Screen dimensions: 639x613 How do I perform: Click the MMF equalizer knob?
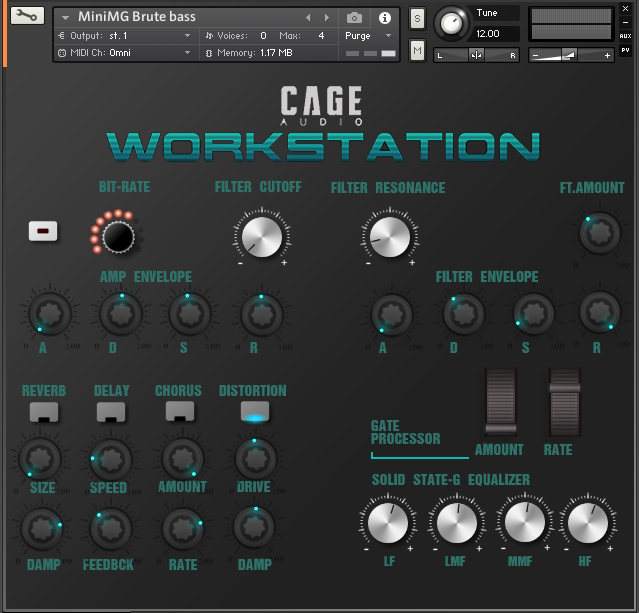click(x=524, y=522)
